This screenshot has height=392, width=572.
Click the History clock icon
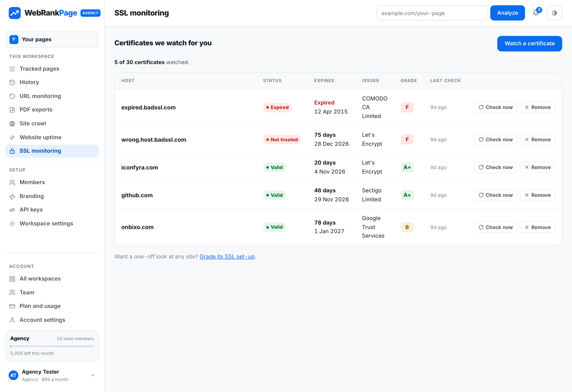[x=12, y=82]
